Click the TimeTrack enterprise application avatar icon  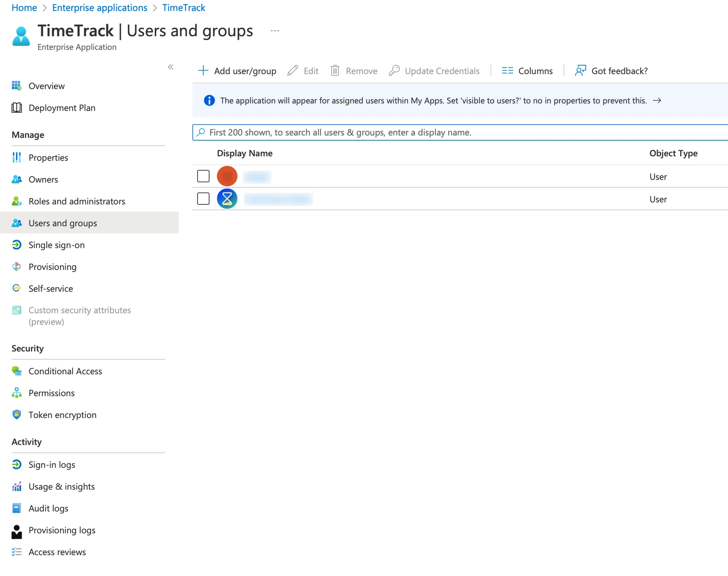coord(21,36)
